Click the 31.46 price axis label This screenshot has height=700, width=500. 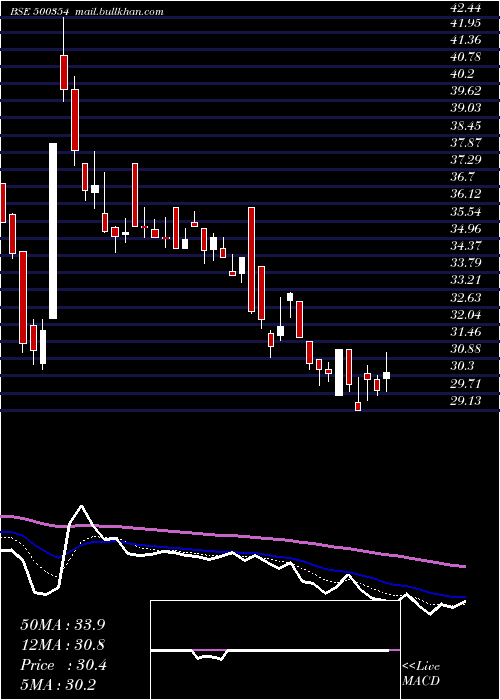466,332
